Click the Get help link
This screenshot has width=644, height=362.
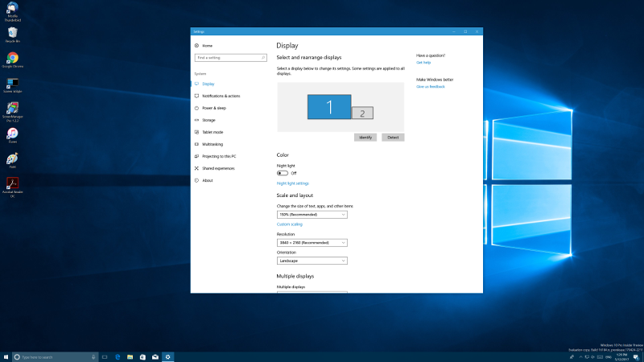tap(423, 63)
